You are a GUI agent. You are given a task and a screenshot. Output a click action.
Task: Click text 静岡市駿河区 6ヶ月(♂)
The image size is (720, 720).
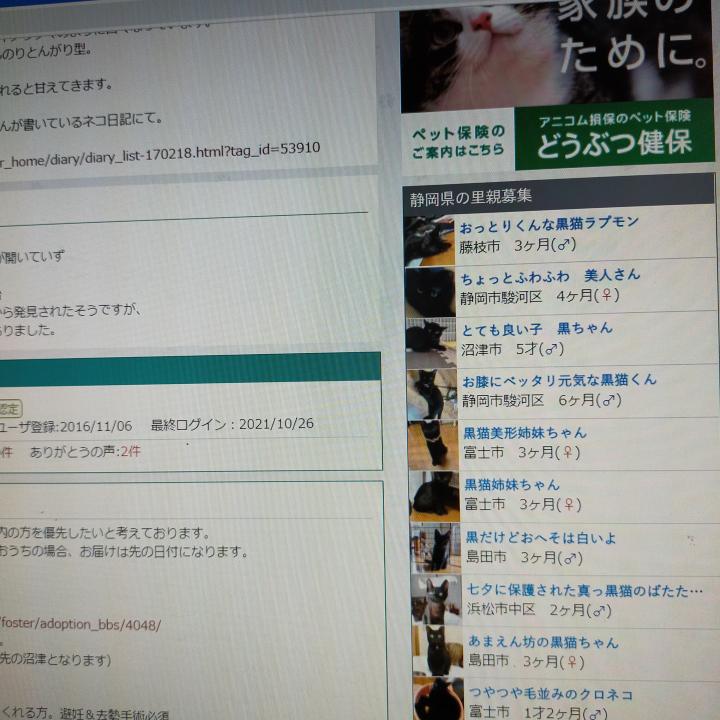click(542, 400)
